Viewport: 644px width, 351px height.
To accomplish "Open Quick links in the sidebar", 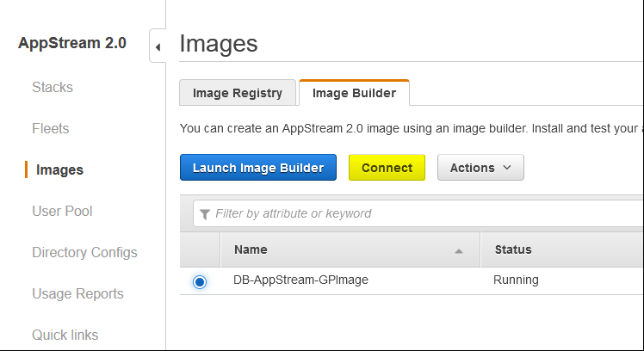I will pyautogui.click(x=65, y=335).
